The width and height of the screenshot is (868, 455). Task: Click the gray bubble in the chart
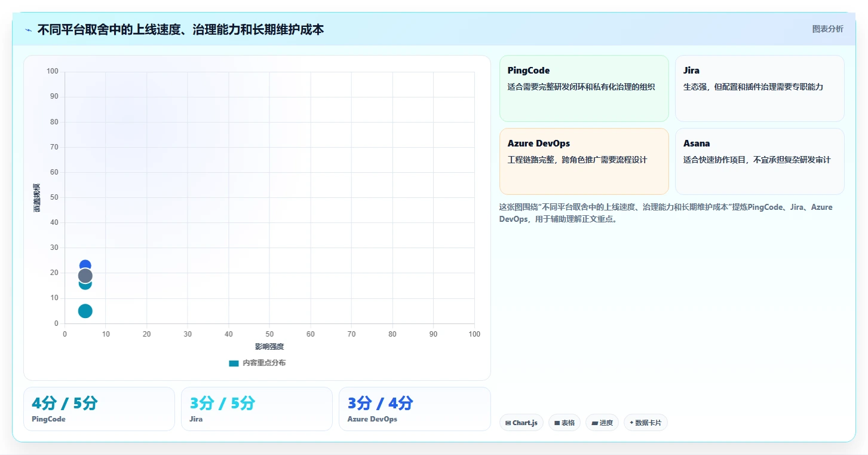pyautogui.click(x=85, y=276)
